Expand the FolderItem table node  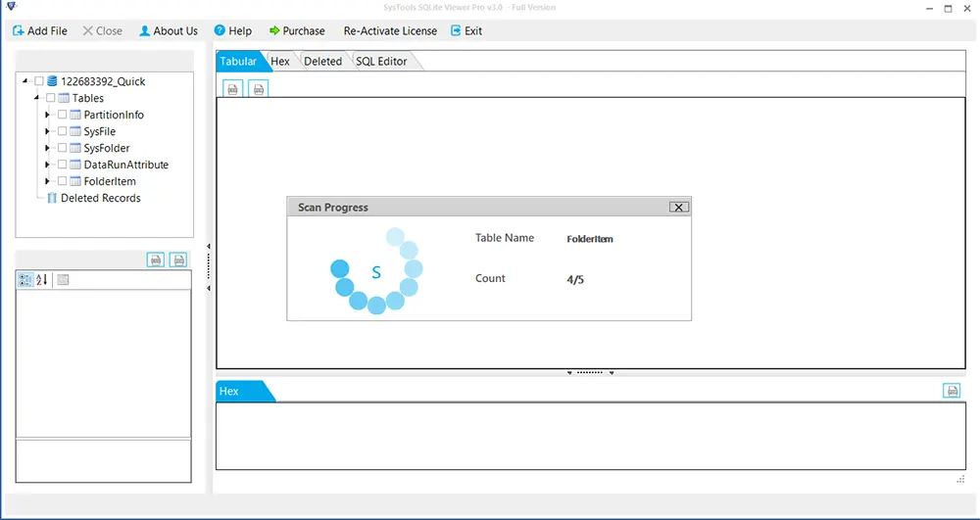(47, 181)
